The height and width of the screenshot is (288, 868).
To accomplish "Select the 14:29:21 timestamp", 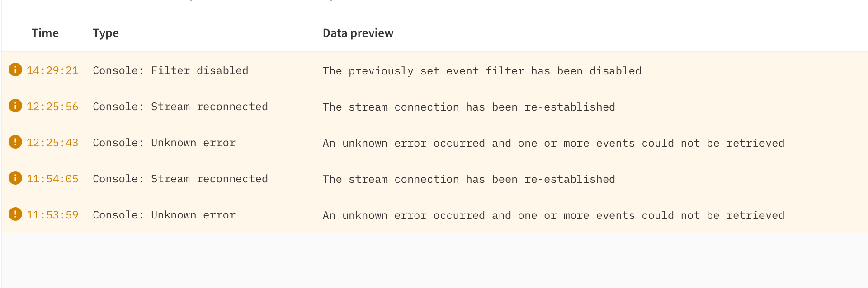I will point(52,70).
